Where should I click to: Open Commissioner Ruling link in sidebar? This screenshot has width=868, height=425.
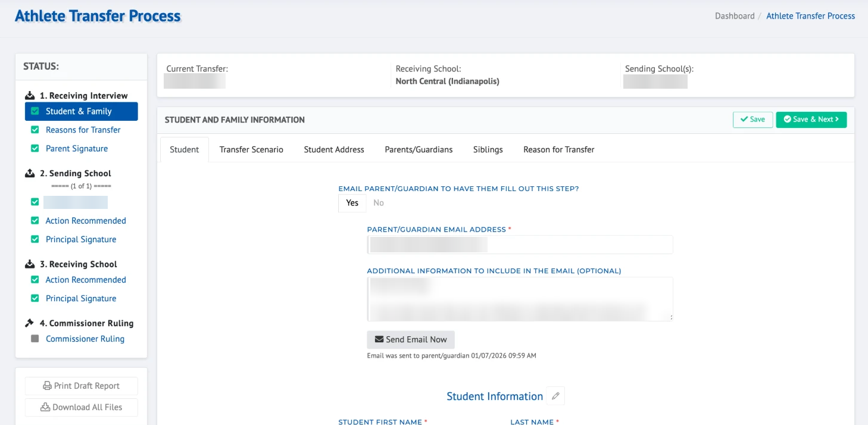[x=85, y=339]
